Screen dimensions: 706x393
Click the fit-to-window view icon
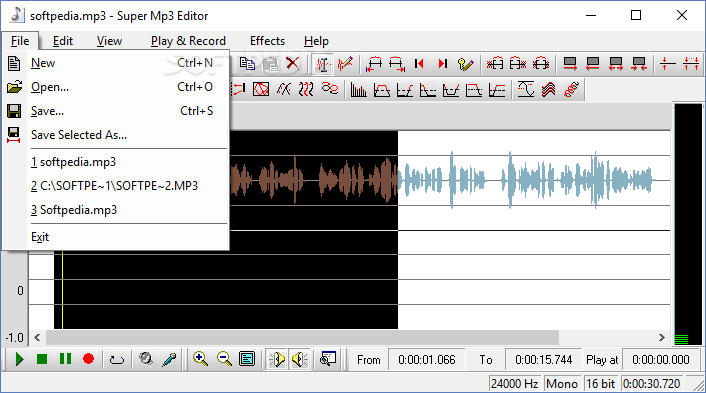pos(247,359)
